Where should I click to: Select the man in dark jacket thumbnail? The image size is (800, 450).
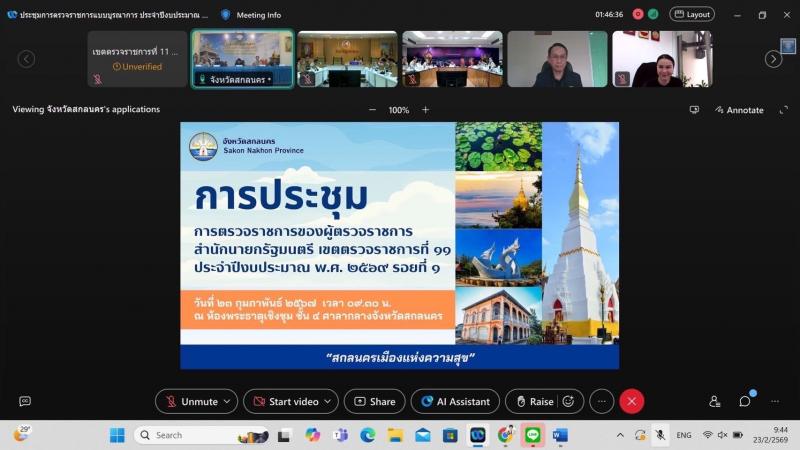(x=557, y=59)
